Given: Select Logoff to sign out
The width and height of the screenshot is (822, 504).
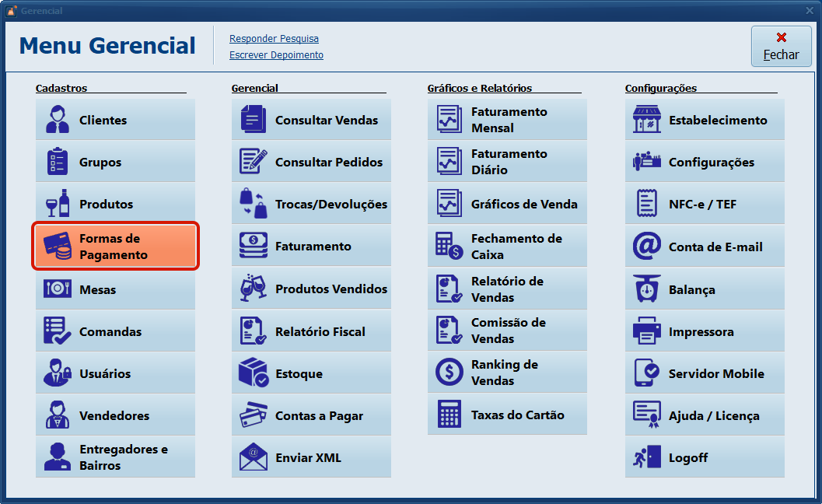Looking at the screenshot, I should point(705,457).
